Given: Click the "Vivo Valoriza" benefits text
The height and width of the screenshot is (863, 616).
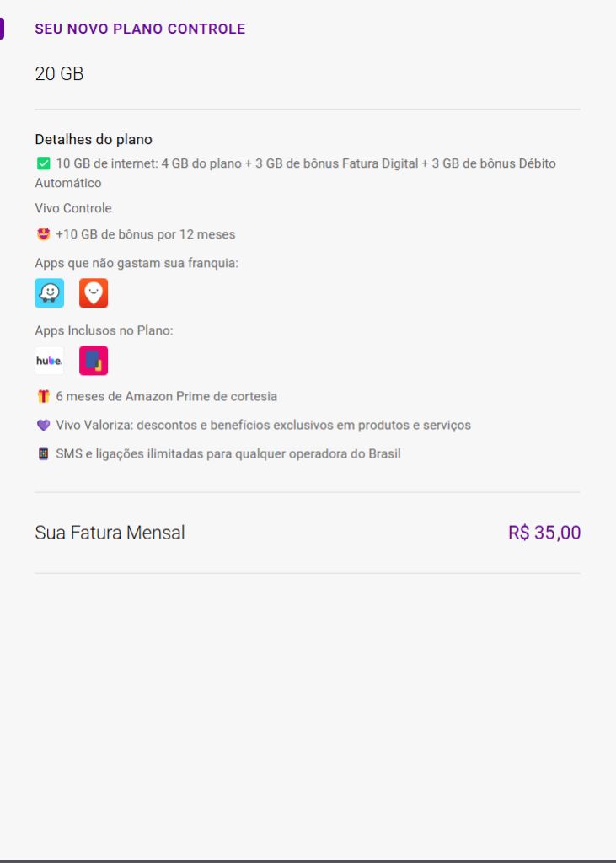Looking at the screenshot, I should pos(263,425).
